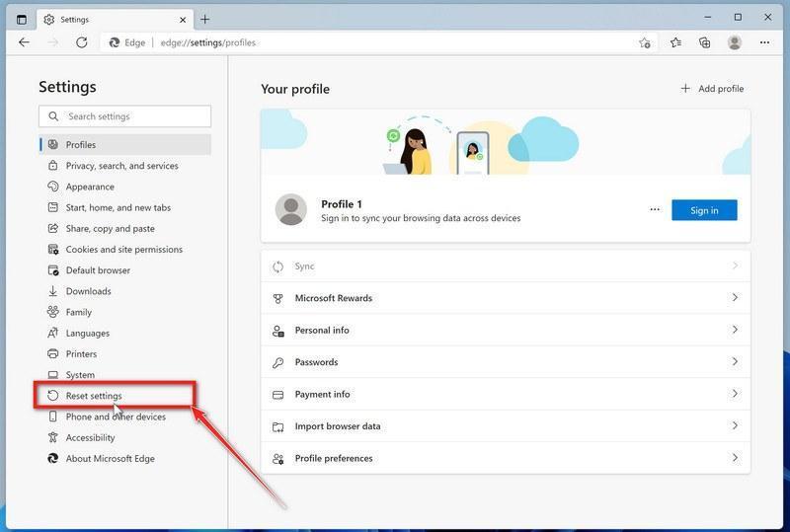Viewport: 790px width, 532px height.
Task: Click the profile avatar in toolbar
Action: pos(735,42)
